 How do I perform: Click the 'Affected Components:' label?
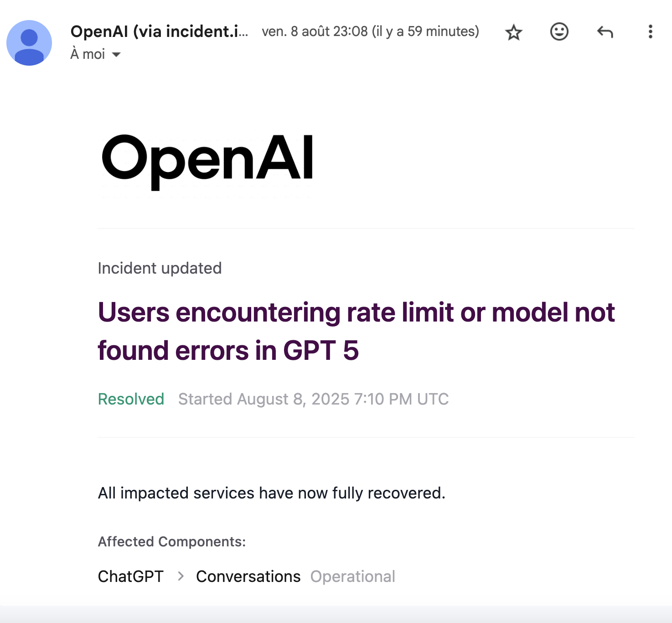(172, 541)
